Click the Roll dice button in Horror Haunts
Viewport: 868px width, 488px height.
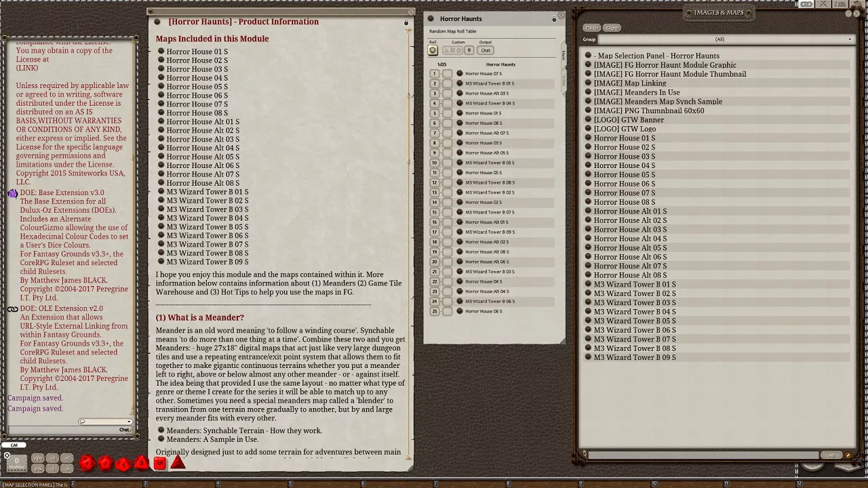pos(433,50)
